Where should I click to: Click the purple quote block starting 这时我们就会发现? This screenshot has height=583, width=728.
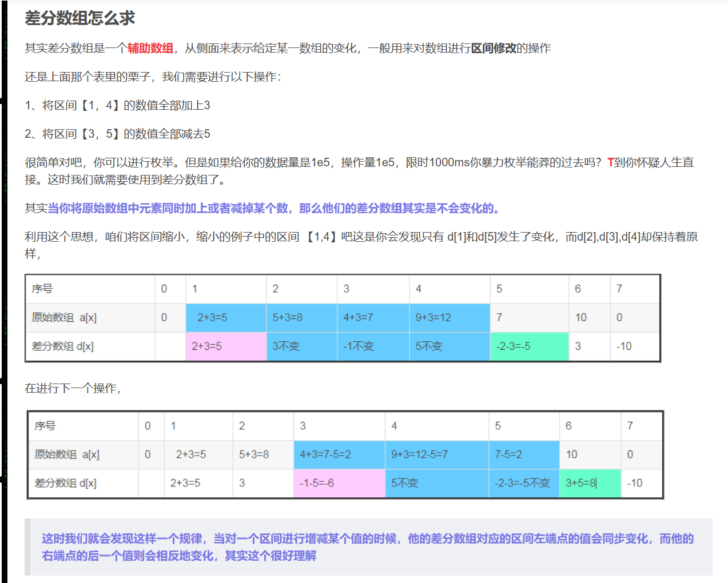click(x=367, y=547)
